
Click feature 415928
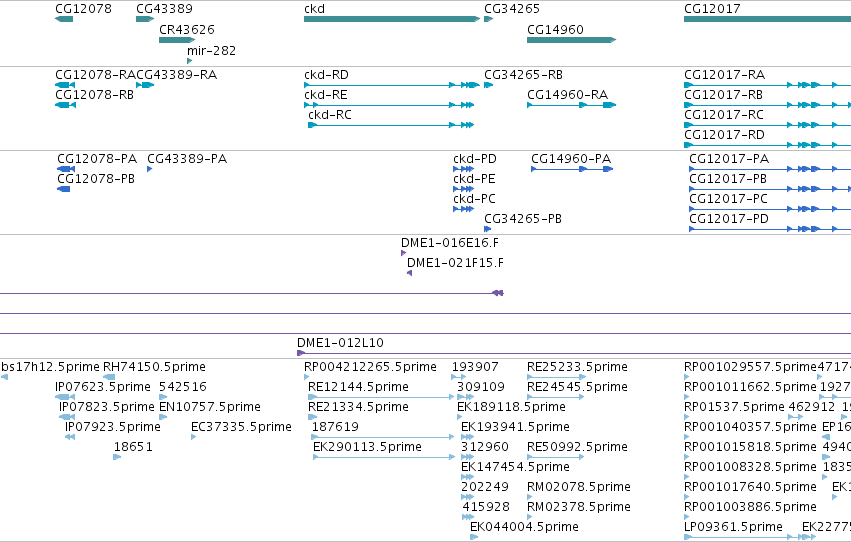pos(486,508)
